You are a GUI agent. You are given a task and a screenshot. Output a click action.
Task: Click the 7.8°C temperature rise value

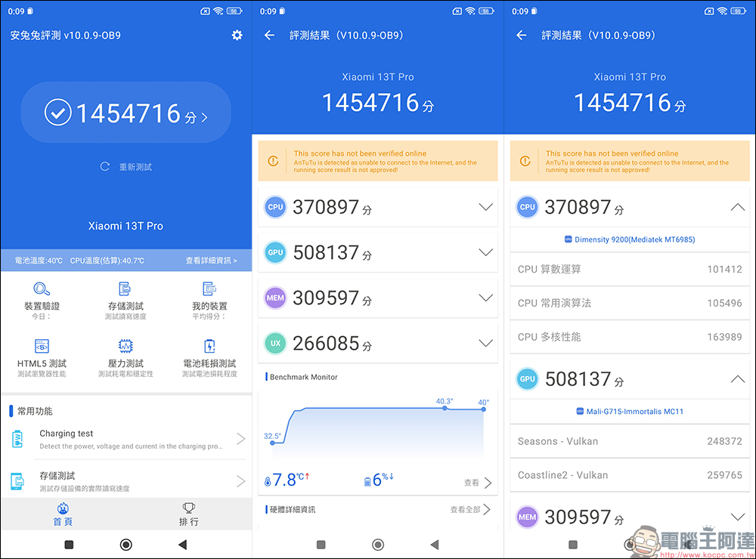[x=287, y=480]
